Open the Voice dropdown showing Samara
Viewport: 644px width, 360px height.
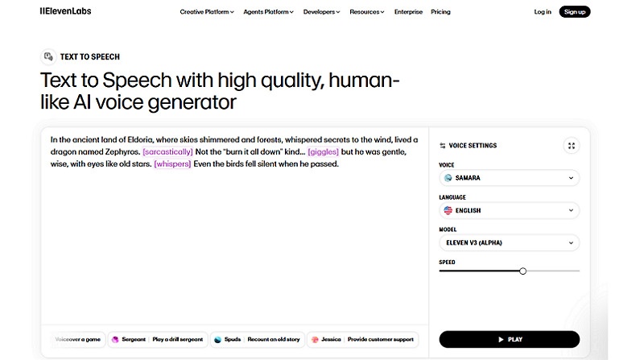(509, 178)
